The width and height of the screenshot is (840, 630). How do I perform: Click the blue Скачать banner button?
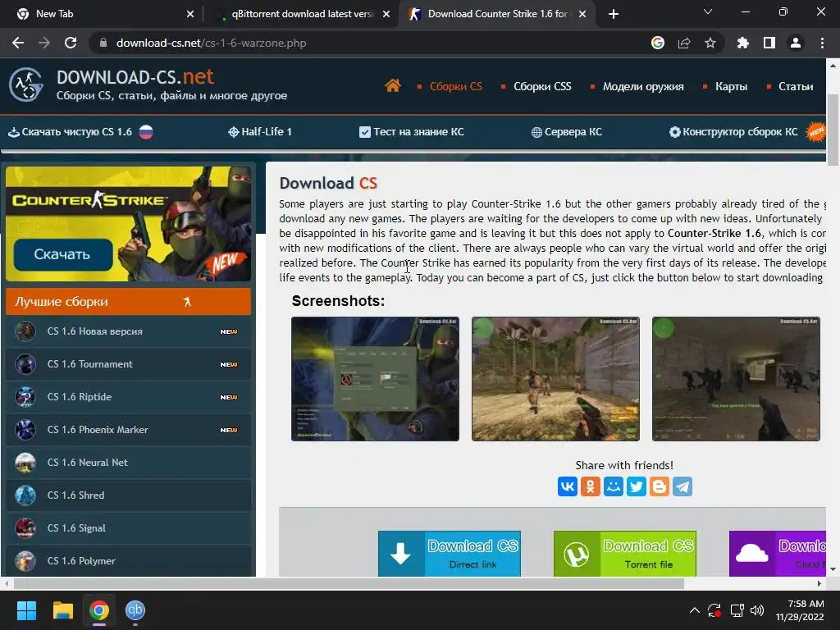(63, 254)
